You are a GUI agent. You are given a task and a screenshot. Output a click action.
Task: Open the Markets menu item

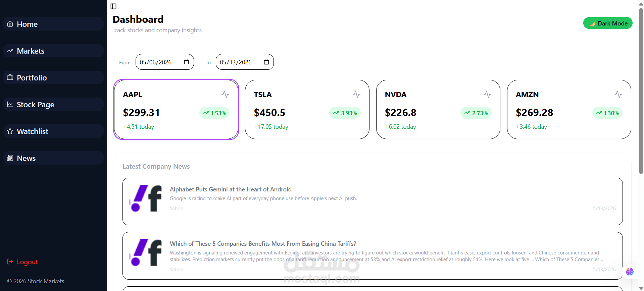(53, 51)
